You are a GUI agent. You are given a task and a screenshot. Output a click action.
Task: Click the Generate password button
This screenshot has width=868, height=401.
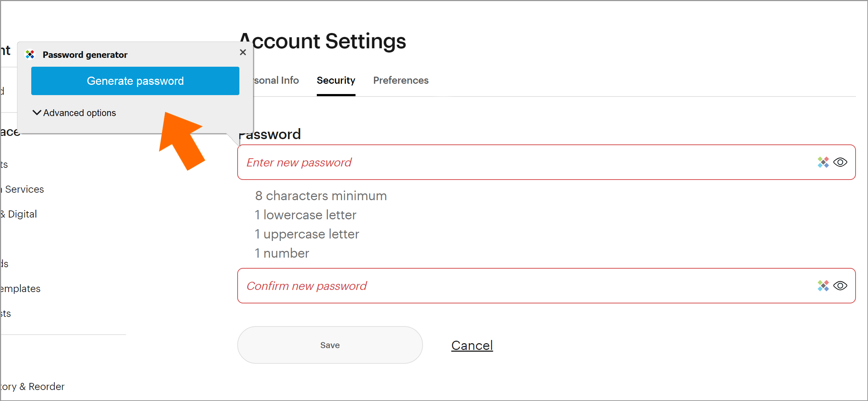[x=135, y=81]
